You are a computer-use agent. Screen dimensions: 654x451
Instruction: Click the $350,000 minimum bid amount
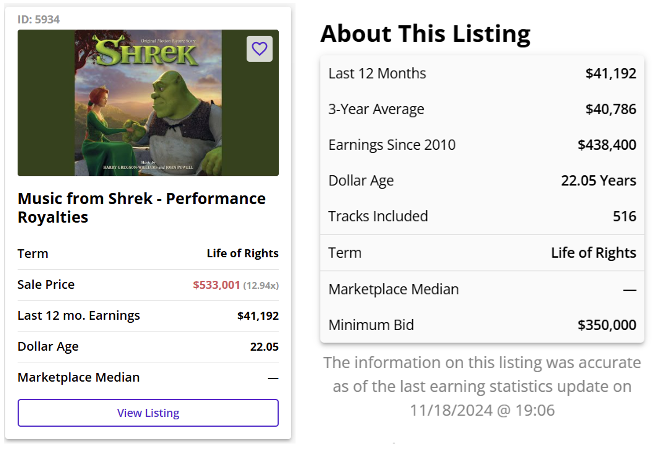(x=607, y=325)
